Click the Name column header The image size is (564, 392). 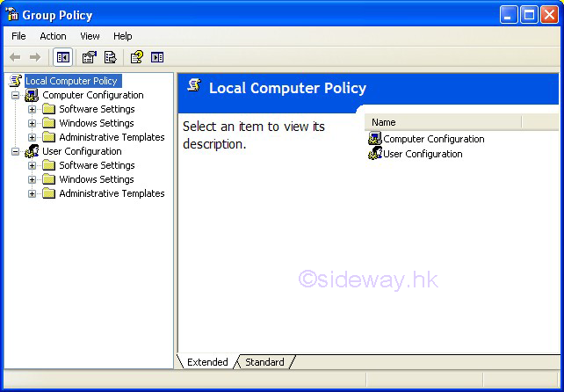click(443, 122)
